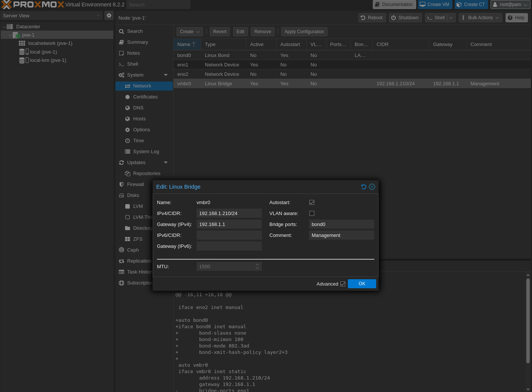Open the Documentation book icon button
Viewport: 532px width, 392px height.
(x=394, y=5)
